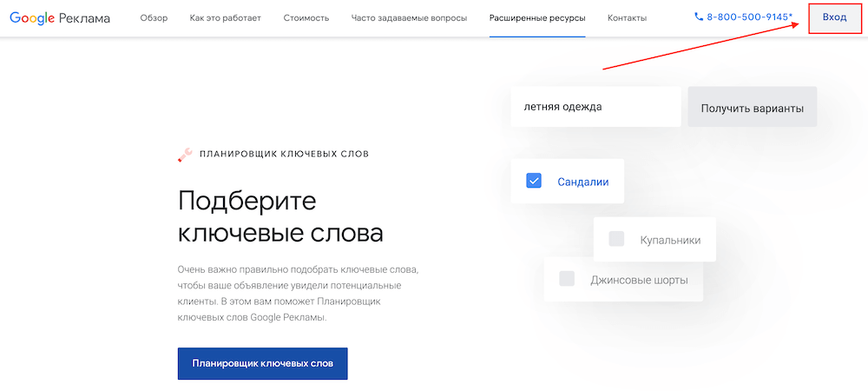This screenshot has height=391, width=868.
Task: Click the летняя одежда search field
Action: pos(595,107)
